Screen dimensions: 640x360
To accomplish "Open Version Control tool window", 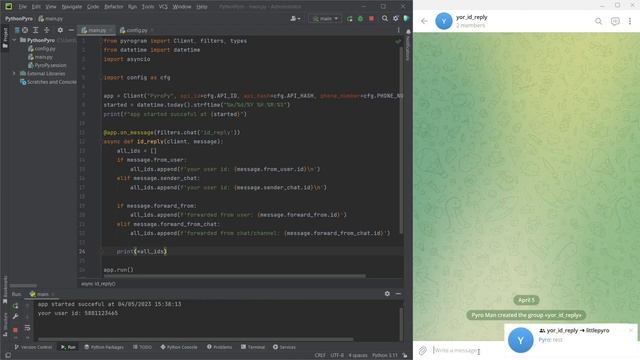I will pos(33,347).
